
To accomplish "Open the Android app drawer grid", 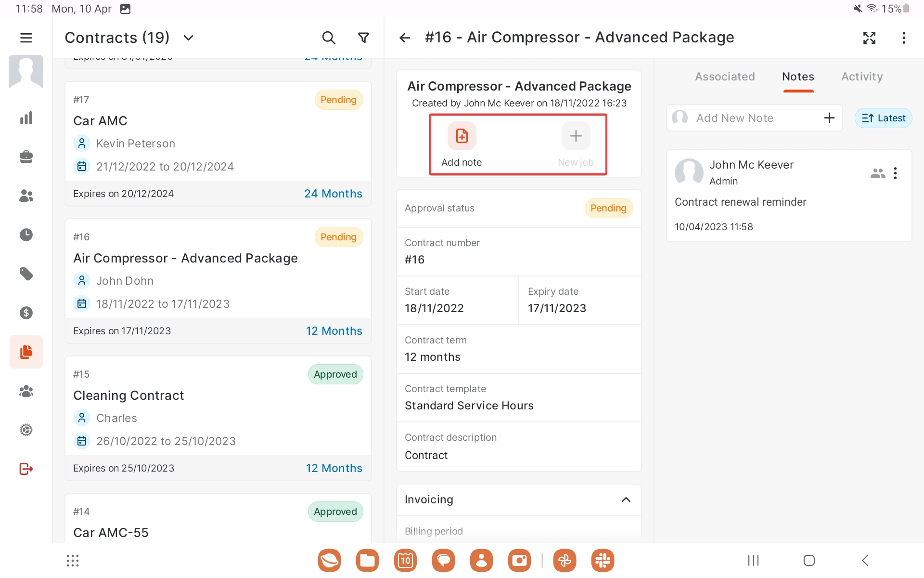I will (x=73, y=560).
